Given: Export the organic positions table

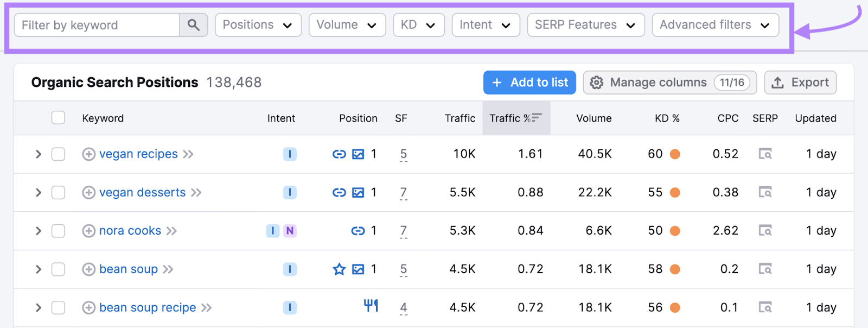Looking at the screenshot, I should tap(800, 83).
